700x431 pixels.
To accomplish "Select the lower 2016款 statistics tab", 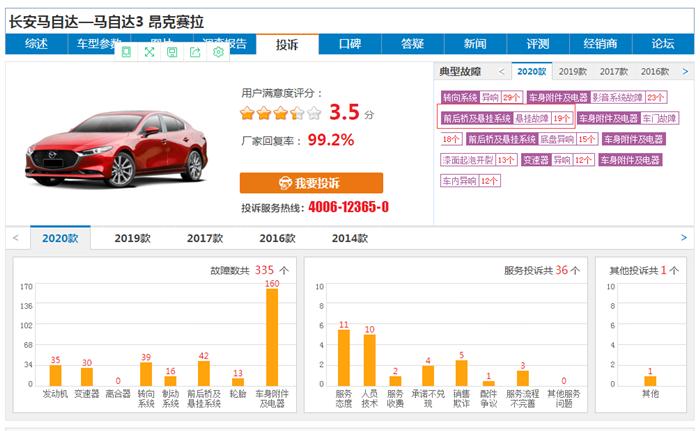I will 277,238.
